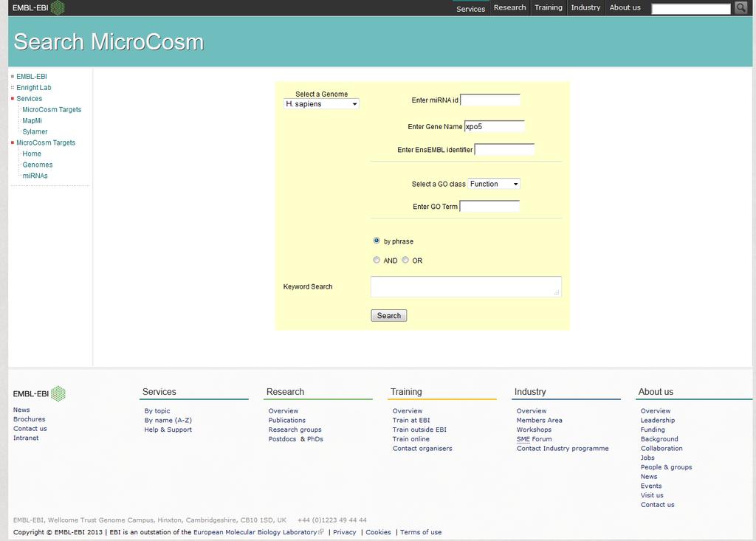The image size is (756, 541).
Task: Open Cookies link at page bottom
Action: click(x=378, y=532)
